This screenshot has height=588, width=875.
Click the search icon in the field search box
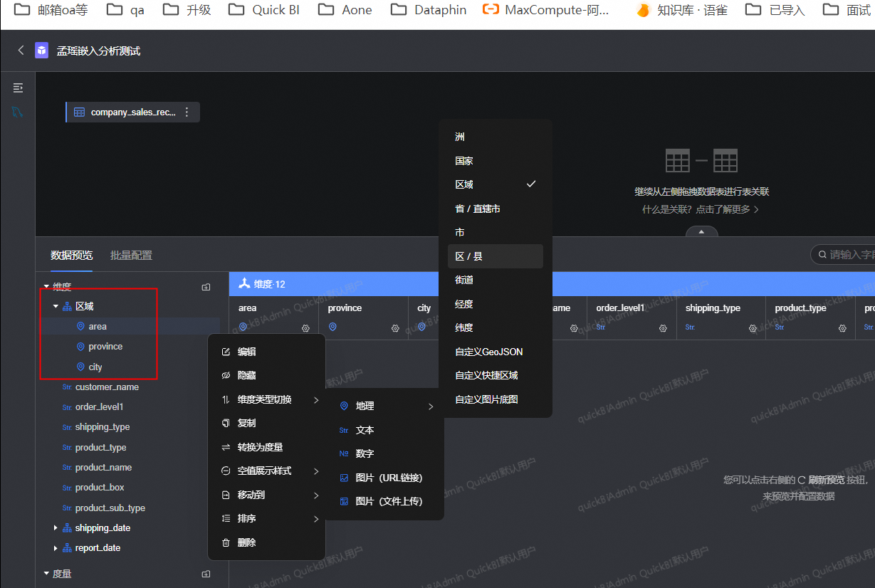(x=823, y=254)
